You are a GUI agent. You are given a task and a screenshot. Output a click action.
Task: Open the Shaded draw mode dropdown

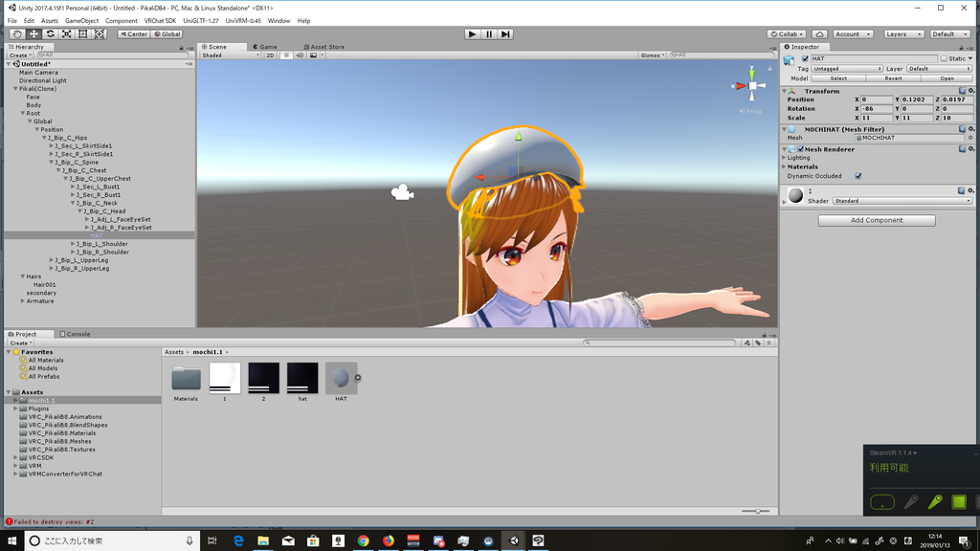point(231,55)
